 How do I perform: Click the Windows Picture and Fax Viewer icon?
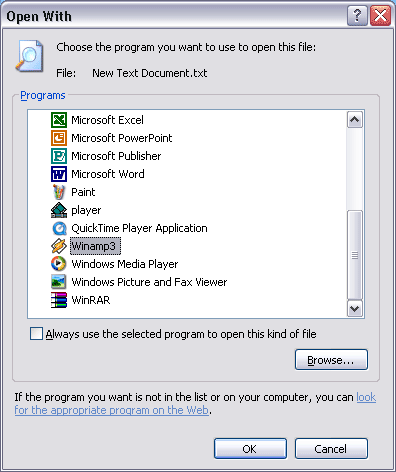click(59, 282)
